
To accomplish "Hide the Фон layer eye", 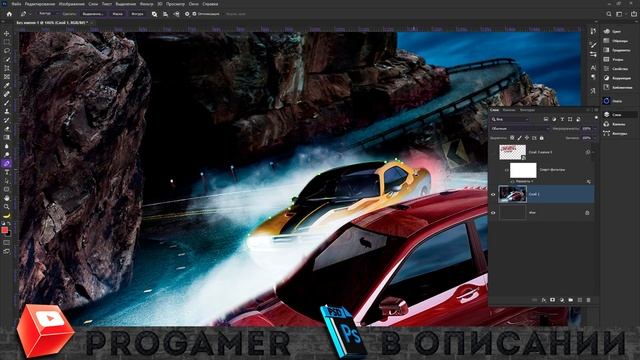I will (x=493, y=213).
